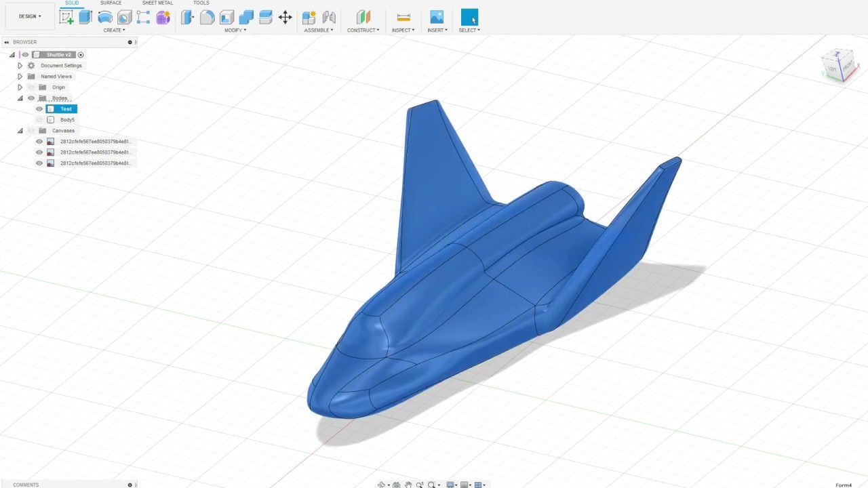Open the purple Create Form tool

coord(163,18)
